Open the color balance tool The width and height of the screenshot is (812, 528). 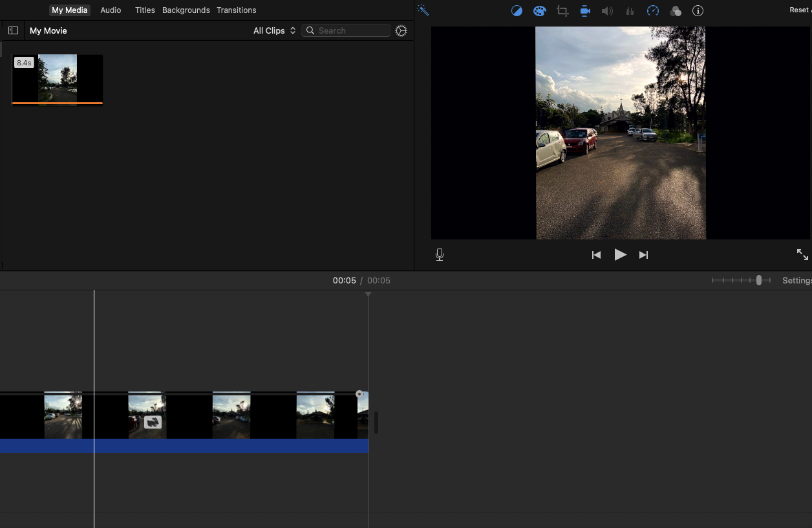pyautogui.click(x=517, y=11)
